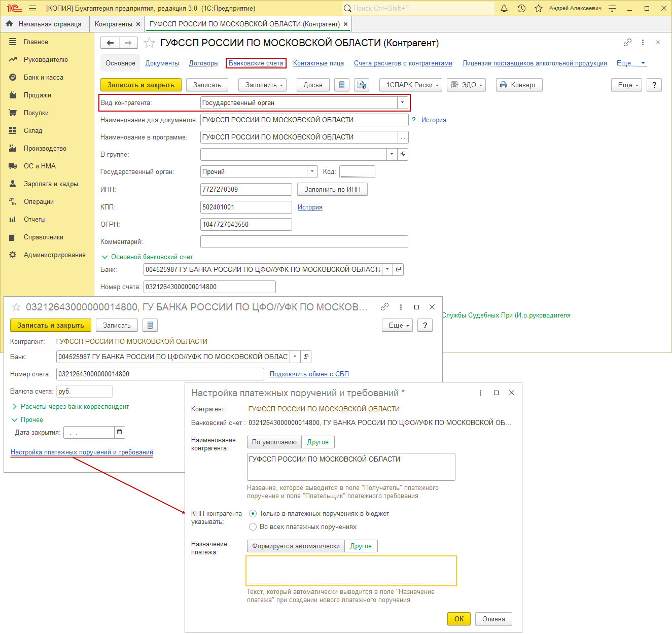Open Настройка платежных поручений и требований link

[82, 452]
